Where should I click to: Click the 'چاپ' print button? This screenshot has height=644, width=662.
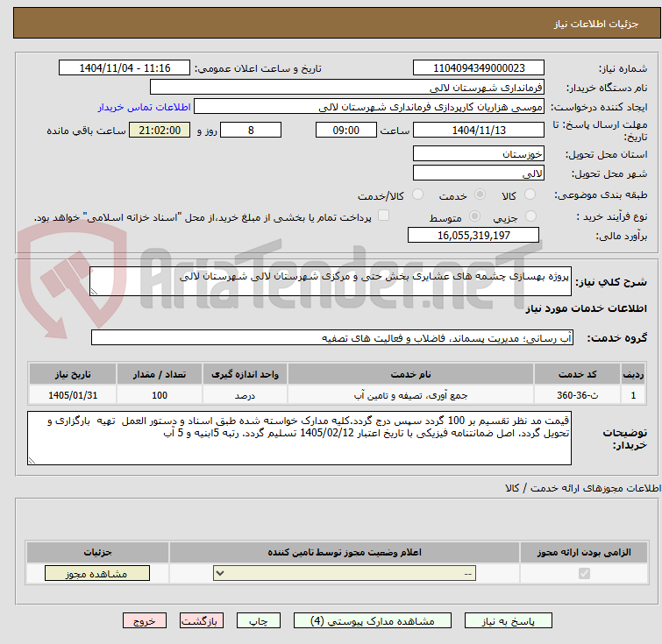click(259, 621)
